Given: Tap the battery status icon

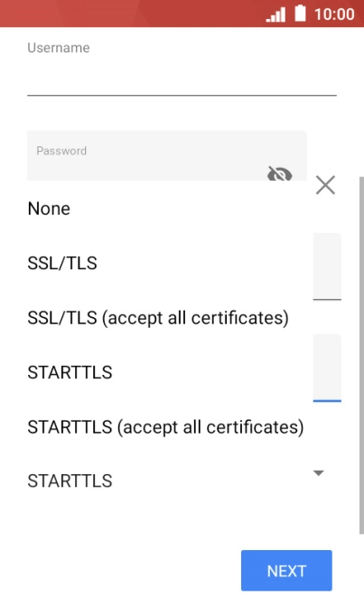Looking at the screenshot, I should [x=300, y=14].
